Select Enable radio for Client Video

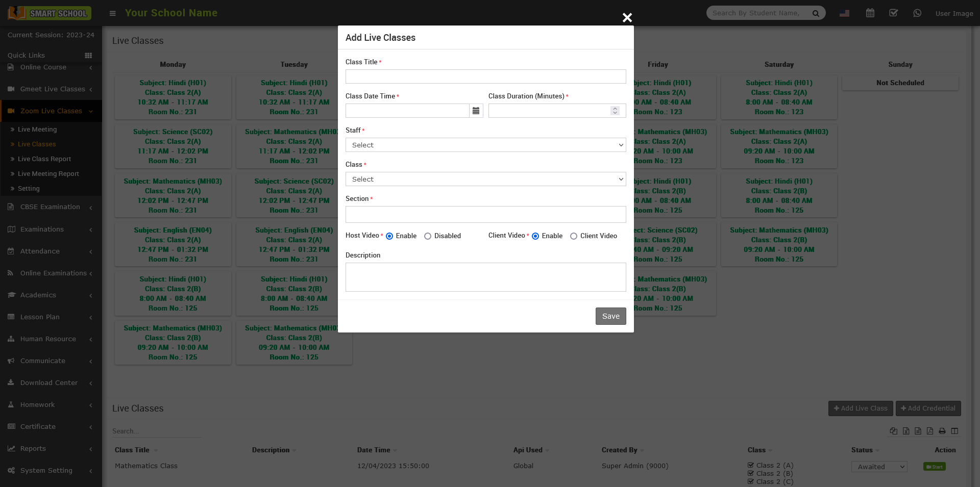coord(535,236)
